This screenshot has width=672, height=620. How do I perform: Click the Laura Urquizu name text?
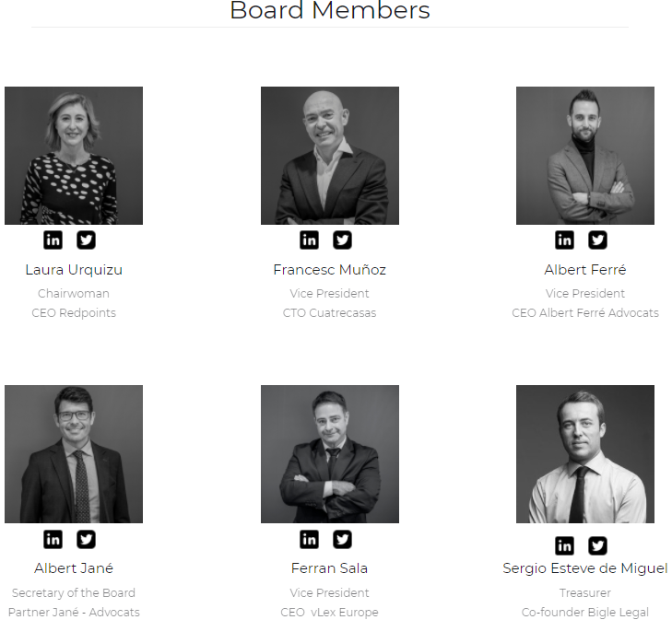(x=74, y=270)
